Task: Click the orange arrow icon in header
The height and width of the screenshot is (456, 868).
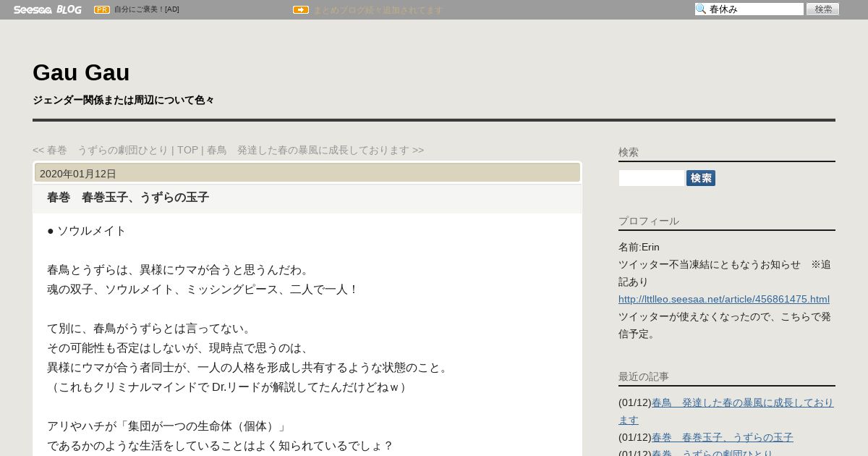Action: click(x=301, y=9)
